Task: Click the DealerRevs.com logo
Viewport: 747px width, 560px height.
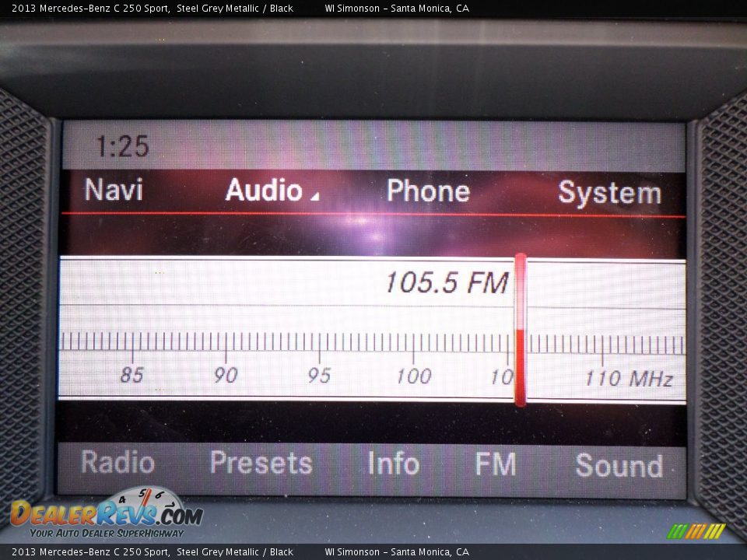Action: [107, 513]
